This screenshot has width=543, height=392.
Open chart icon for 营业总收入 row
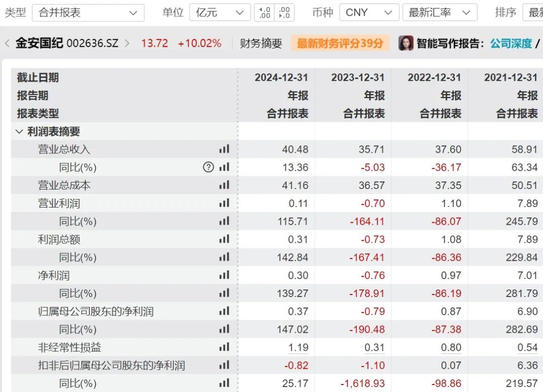click(224, 149)
